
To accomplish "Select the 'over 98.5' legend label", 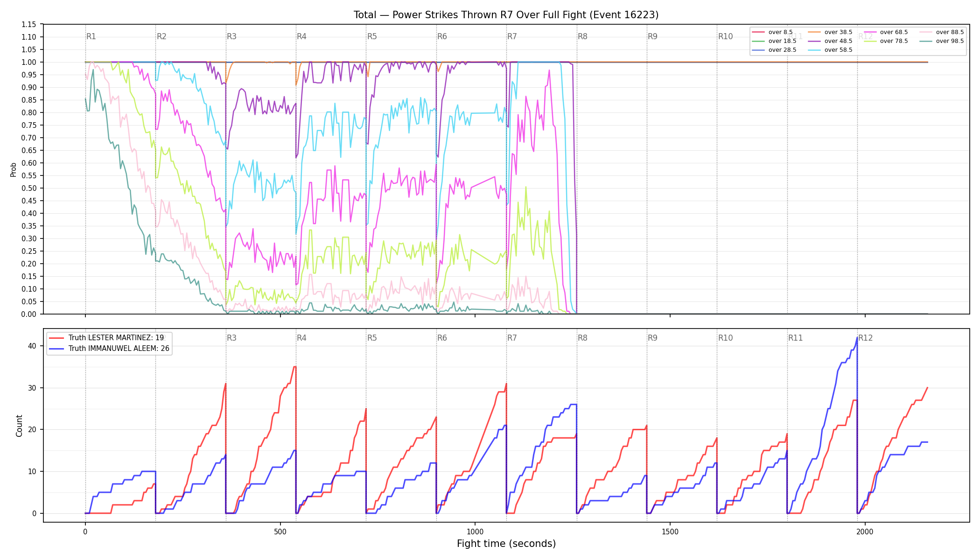I will (950, 41).
